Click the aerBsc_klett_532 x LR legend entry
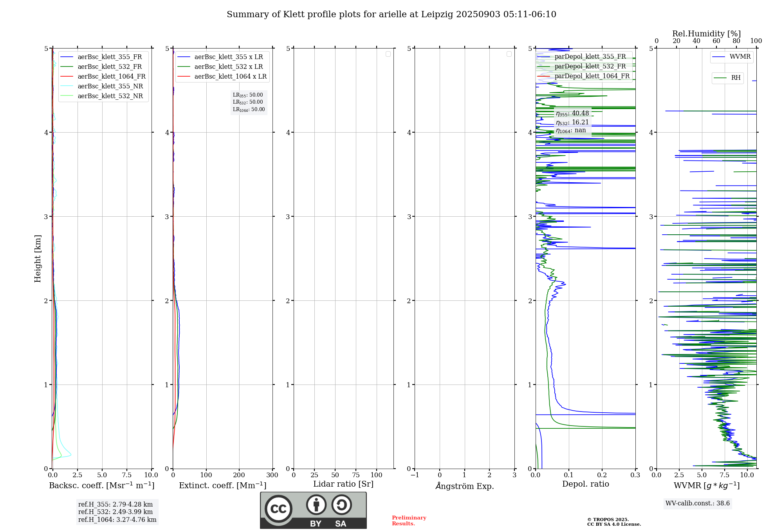Screen dimensions: 783x532 tap(228, 67)
